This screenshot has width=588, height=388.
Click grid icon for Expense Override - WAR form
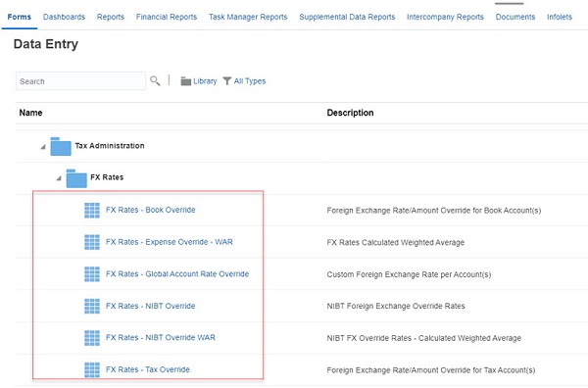[92, 242]
